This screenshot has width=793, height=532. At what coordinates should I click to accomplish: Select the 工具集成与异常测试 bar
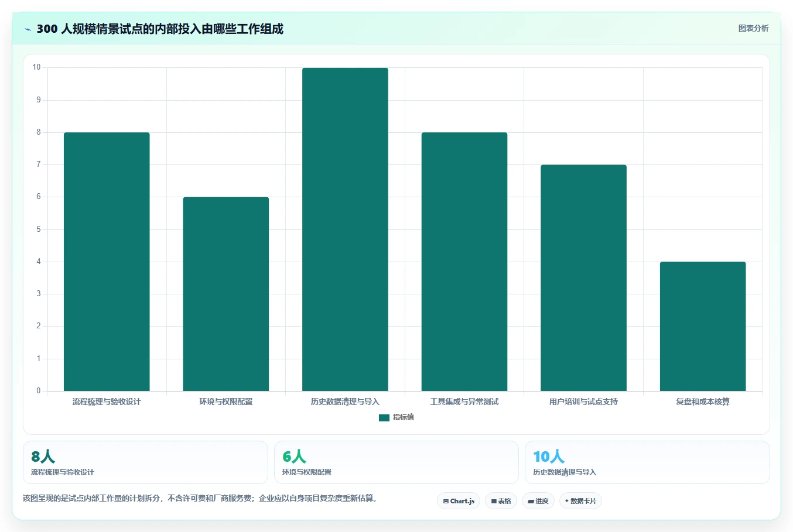464,262
